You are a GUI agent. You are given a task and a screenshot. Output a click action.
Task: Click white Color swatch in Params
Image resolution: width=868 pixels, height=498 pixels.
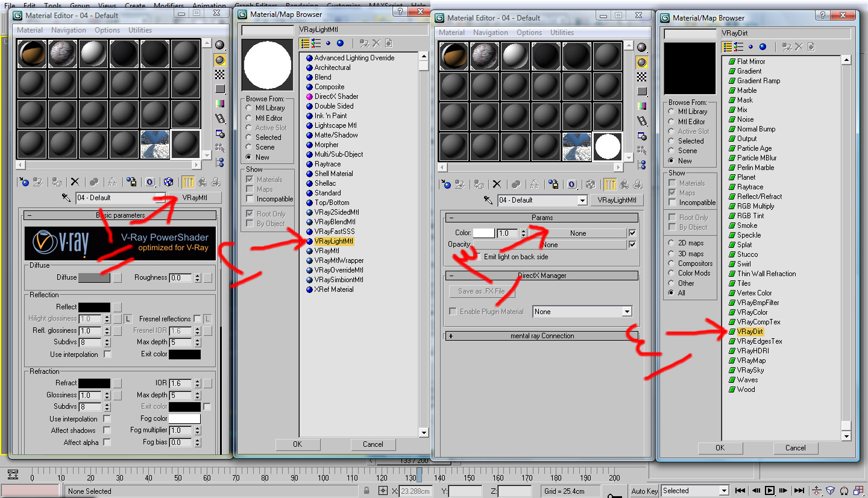coord(483,233)
